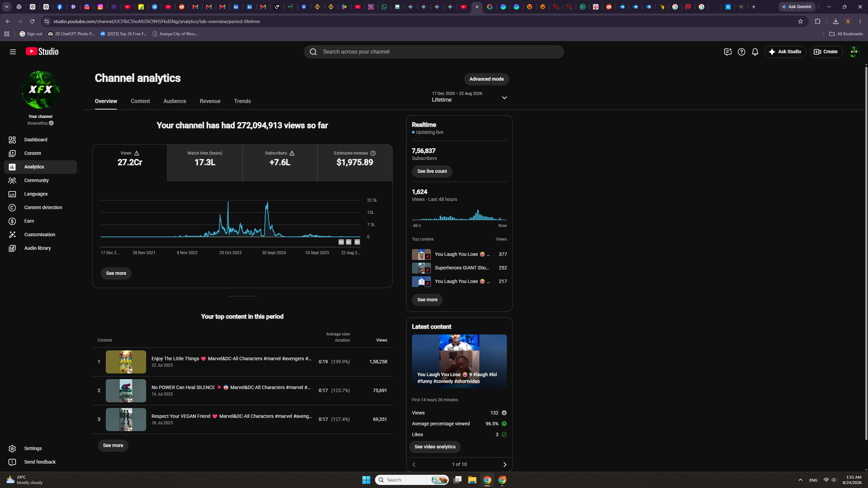Click See more under the views chart
Image resolution: width=868 pixels, height=488 pixels.
(x=116, y=273)
